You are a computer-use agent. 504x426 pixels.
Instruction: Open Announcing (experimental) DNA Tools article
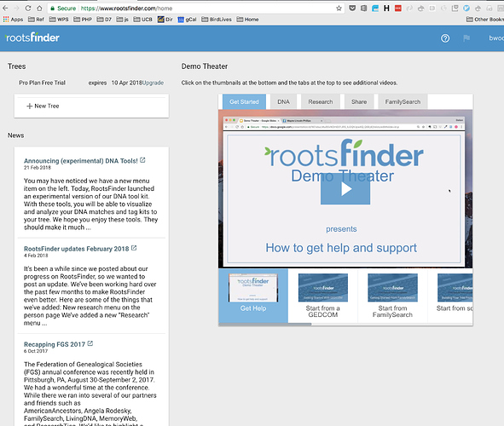click(x=81, y=161)
